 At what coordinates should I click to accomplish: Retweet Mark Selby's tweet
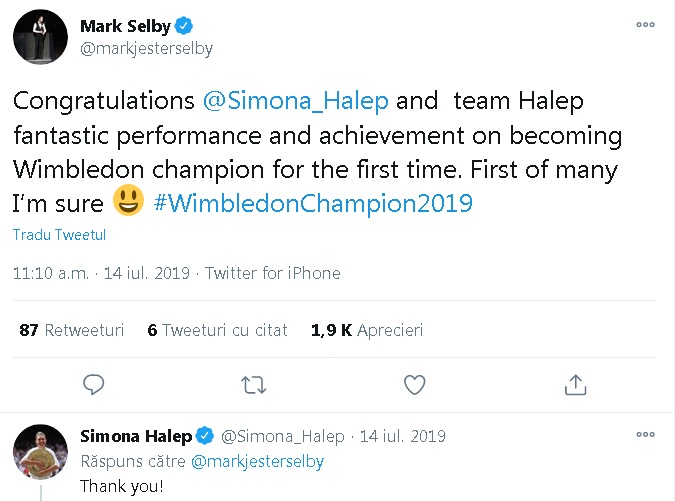click(x=254, y=384)
